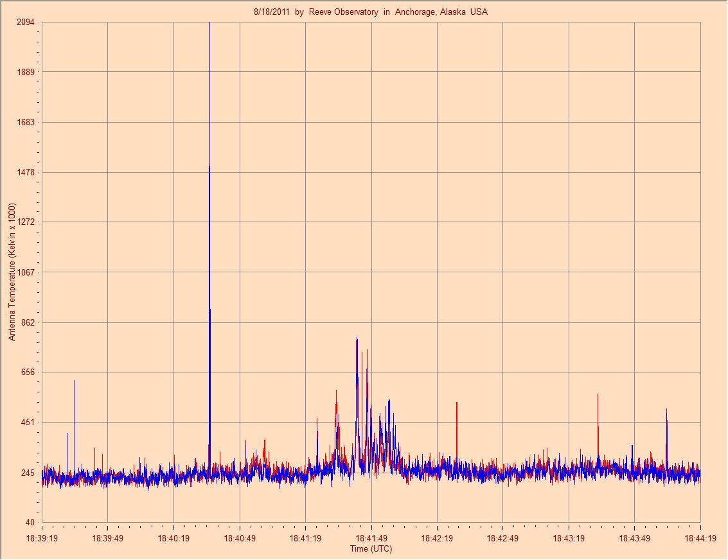The image size is (728, 560).
Task: Click the time label 18:43:19
Action: [569, 539]
